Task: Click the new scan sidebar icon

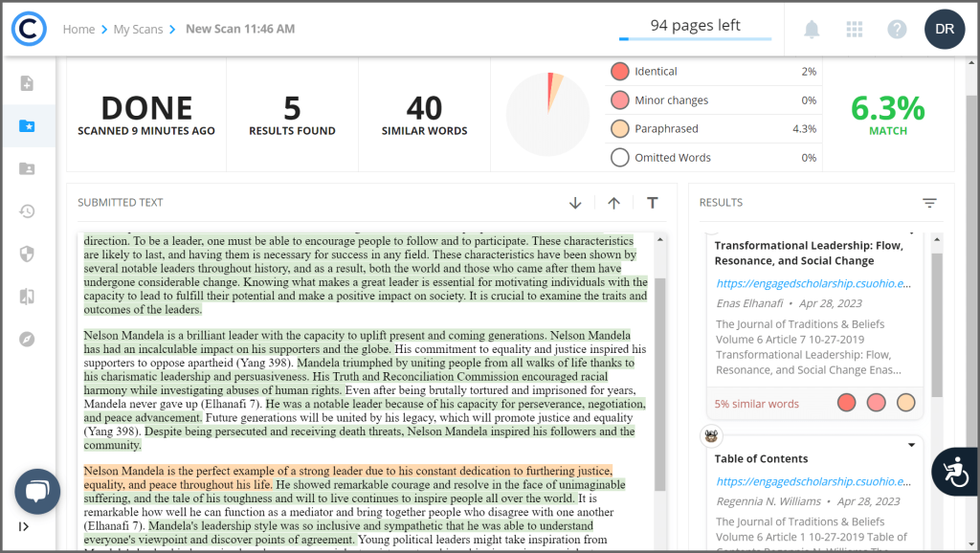Action: click(27, 83)
